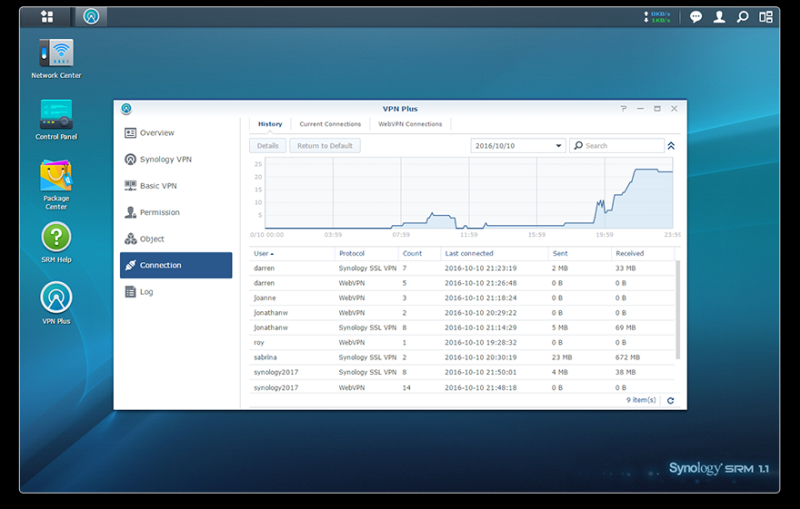
Task: Open the user options icon
Action: coord(719,17)
